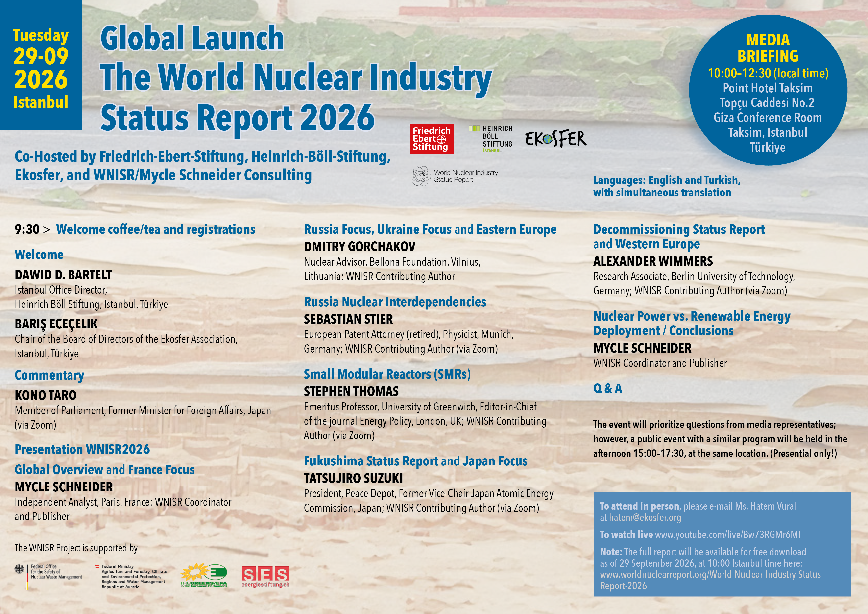
Task: Click 'WNISR Coordinator and Publisher' under Conclusions
Action: coord(660,363)
